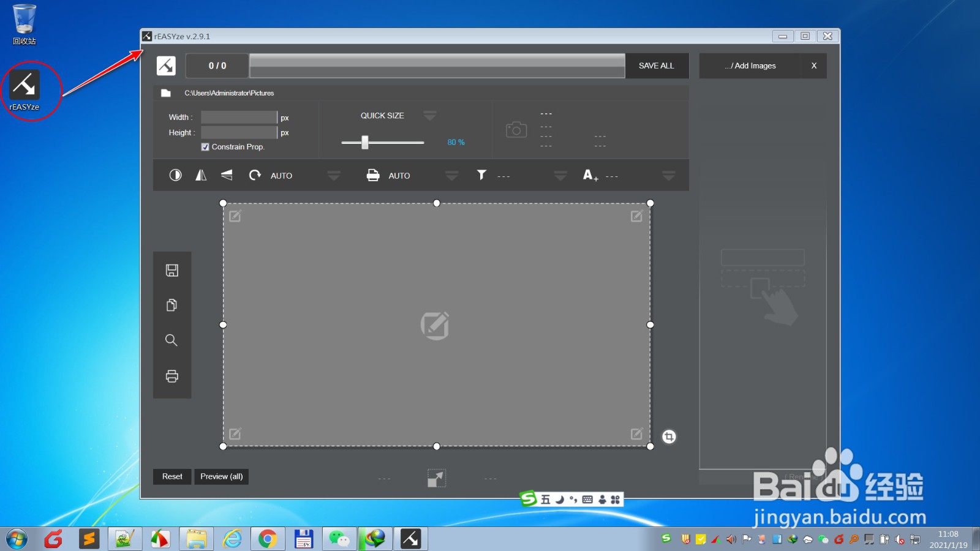The height and width of the screenshot is (551, 980).
Task: Open rEASYze desktop shortcut icon
Action: [x=24, y=91]
